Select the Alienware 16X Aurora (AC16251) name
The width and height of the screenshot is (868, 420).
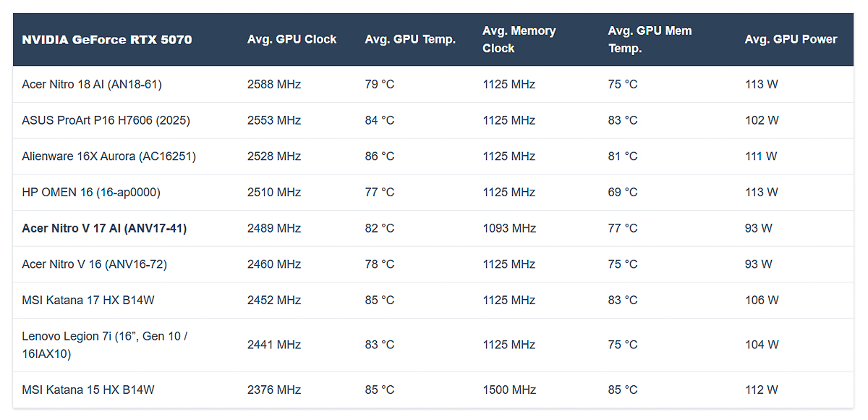(109, 156)
